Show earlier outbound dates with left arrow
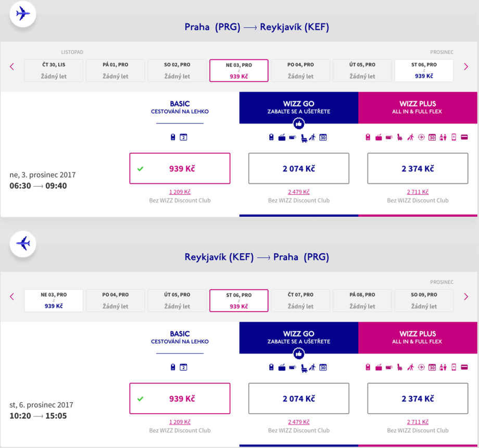 (x=12, y=67)
